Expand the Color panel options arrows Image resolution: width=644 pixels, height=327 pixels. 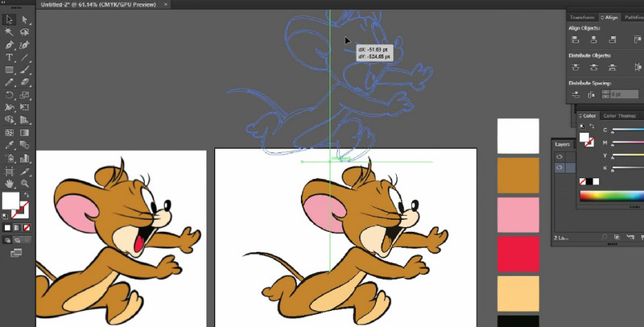(581, 116)
